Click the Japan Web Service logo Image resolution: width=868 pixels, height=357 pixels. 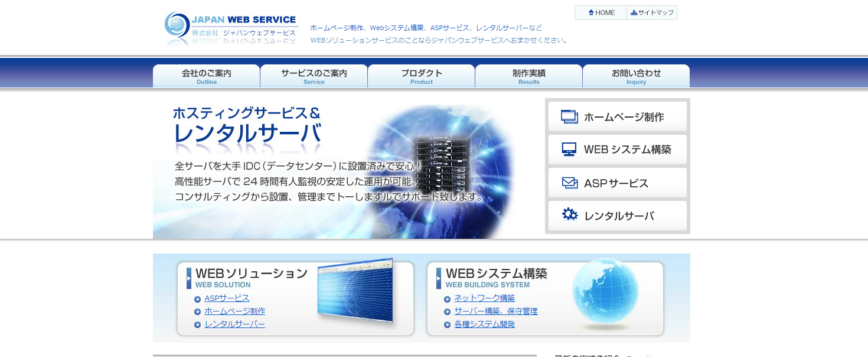pos(230,28)
